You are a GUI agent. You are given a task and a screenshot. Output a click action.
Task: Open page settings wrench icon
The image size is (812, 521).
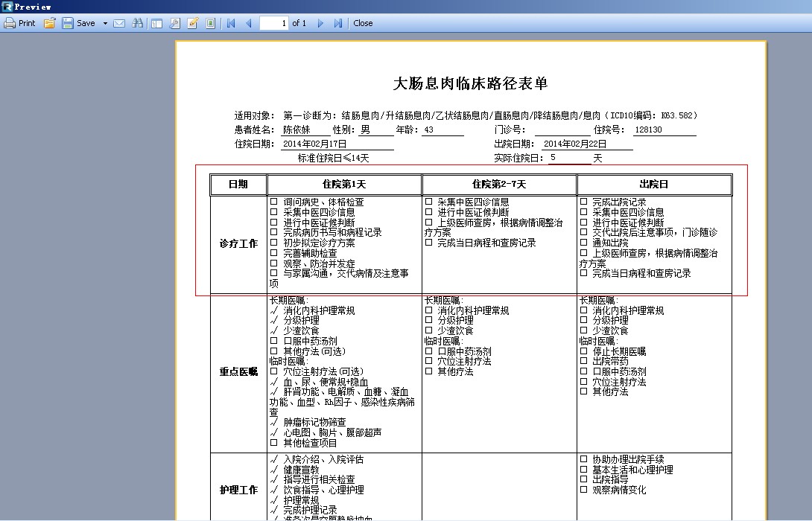point(175,23)
